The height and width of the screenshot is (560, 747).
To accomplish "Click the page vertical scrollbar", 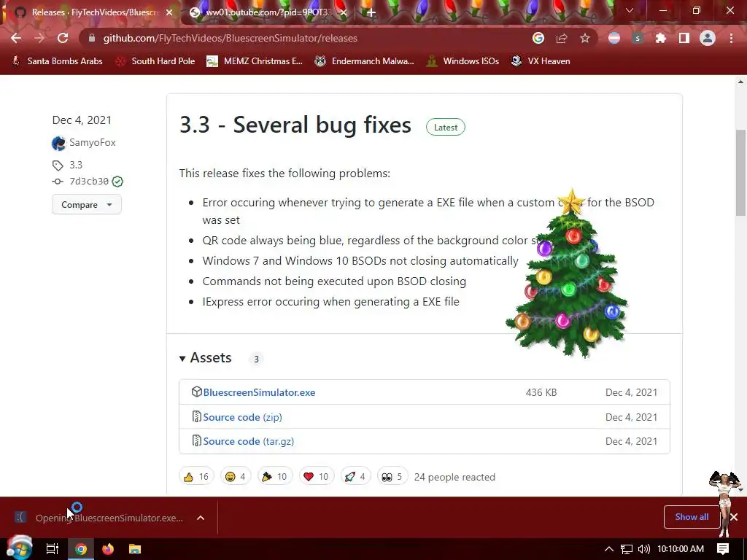I will click(741, 173).
